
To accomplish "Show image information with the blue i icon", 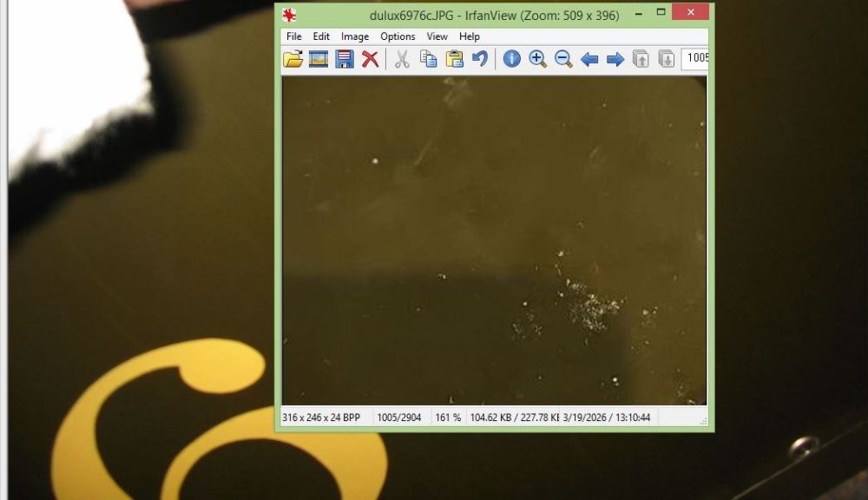I will point(511,59).
